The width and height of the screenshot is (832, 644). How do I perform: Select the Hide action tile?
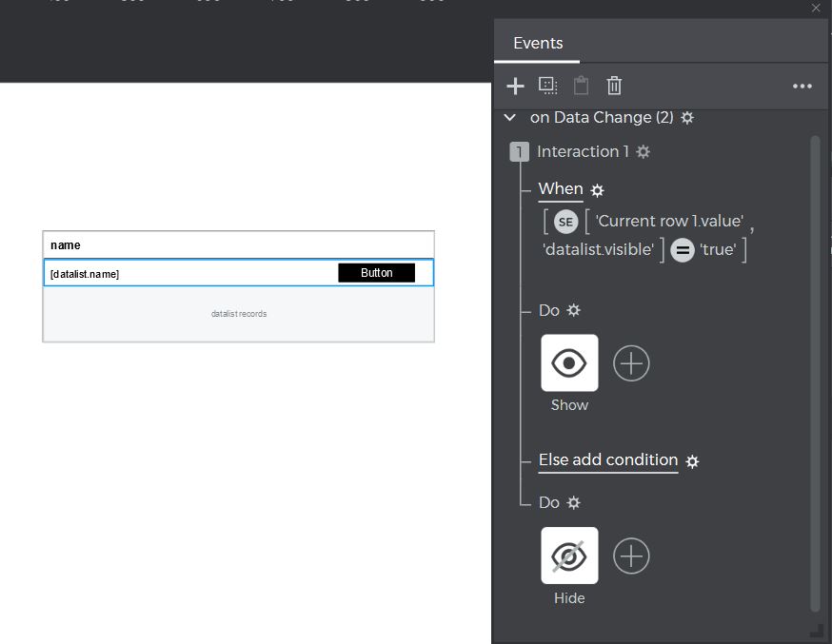coord(569,556)
